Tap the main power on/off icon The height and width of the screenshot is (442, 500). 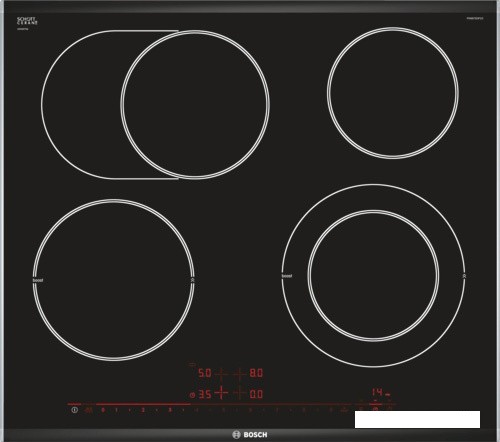point(75,410)
